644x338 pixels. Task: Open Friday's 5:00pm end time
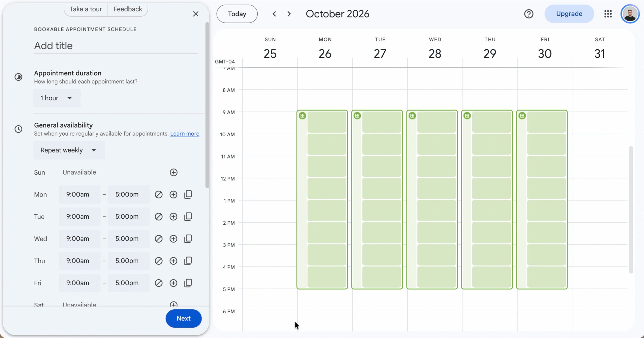click(x=129, y=283)
